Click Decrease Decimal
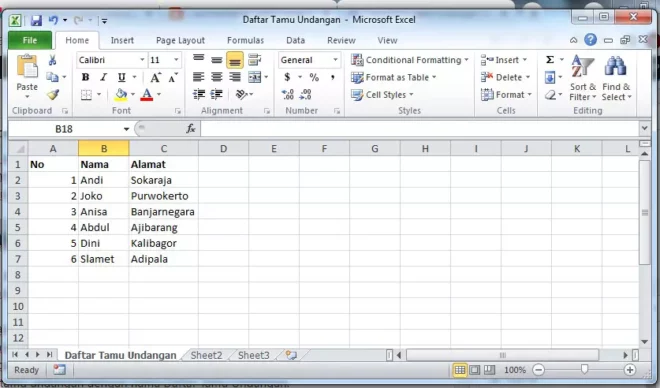 pyautogui.click(x=306, y=94)
